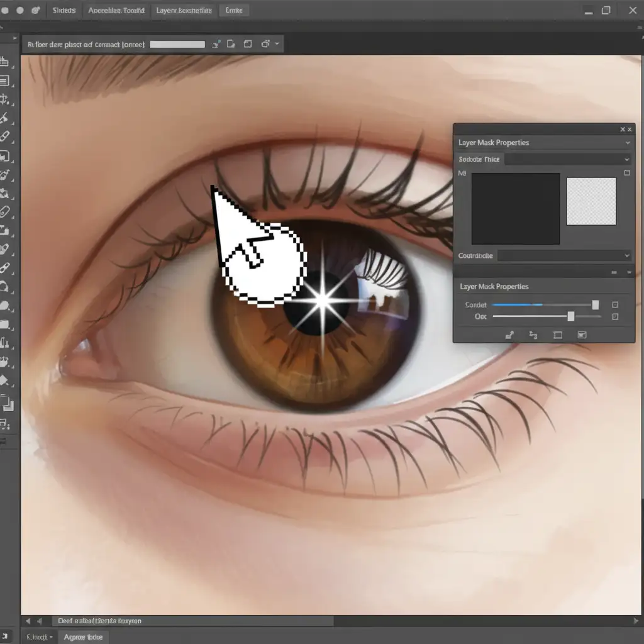Toggle the checkbox beside the Condet slider
The width and height of the screenshot is (644, 644).
click(x=615, y=305)
